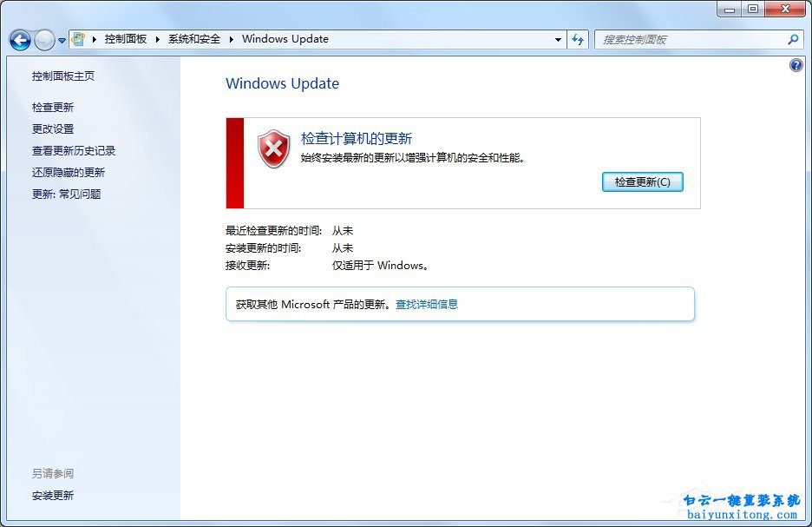Expand the arrow after 系统和安全 breadcrumb
Image resolution: width=812 pixels, height=527 pixels.
coord(232,39)
